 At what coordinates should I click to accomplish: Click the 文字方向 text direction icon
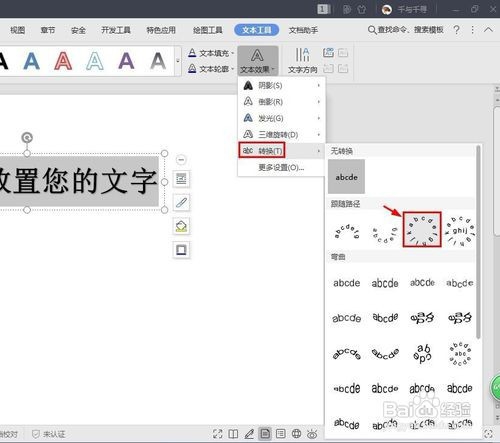(302, 60)
